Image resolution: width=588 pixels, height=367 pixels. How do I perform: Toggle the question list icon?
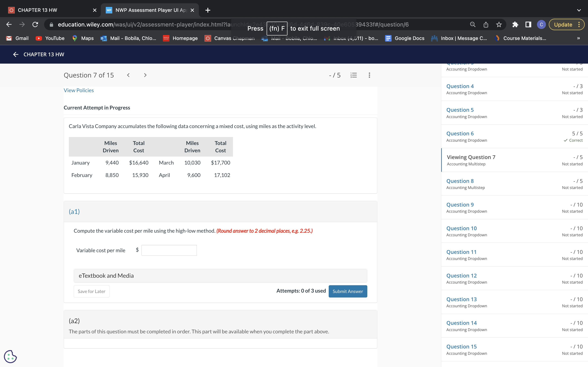[x=354, y=75]
